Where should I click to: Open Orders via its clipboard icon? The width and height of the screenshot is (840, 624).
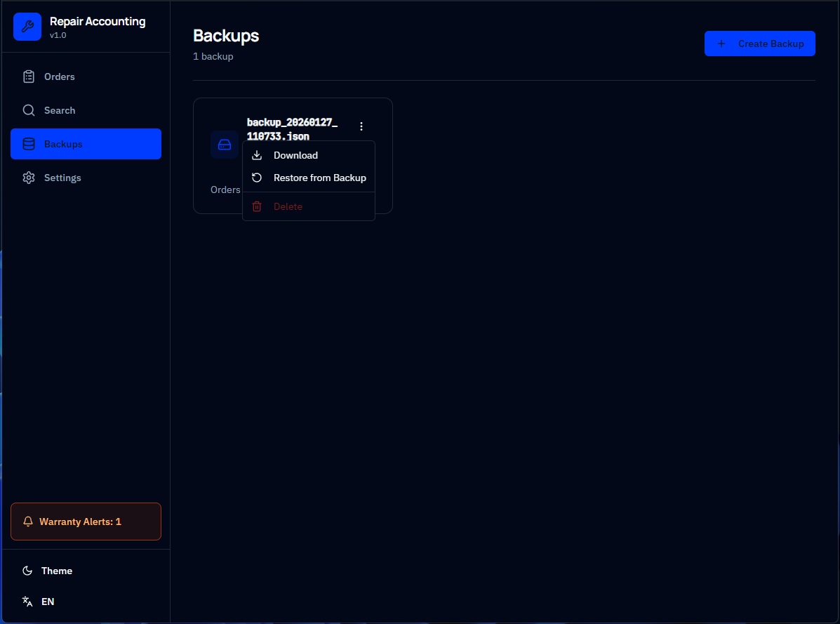[x=29, y=77]
